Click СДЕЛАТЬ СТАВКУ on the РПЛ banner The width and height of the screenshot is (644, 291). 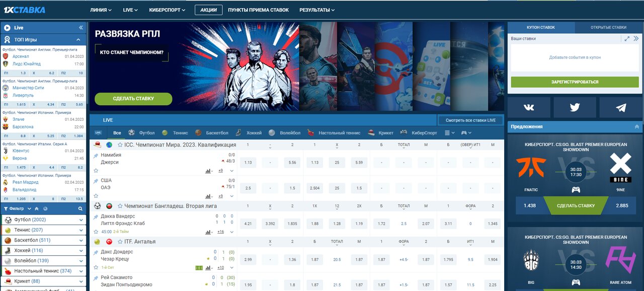pos(133,99)
